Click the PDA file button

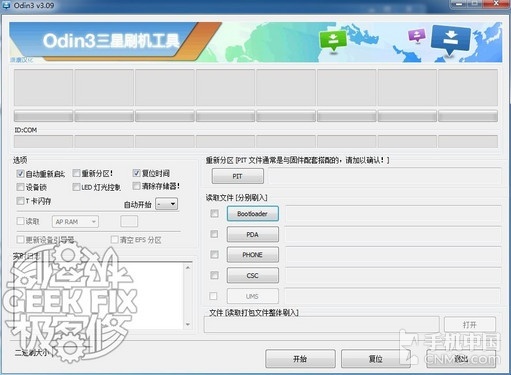click(x=253, y=234)
